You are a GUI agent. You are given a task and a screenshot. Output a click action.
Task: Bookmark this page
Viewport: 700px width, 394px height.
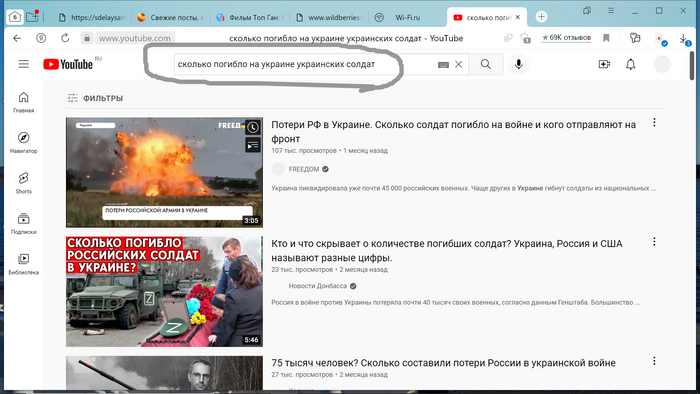click(606, 38)
